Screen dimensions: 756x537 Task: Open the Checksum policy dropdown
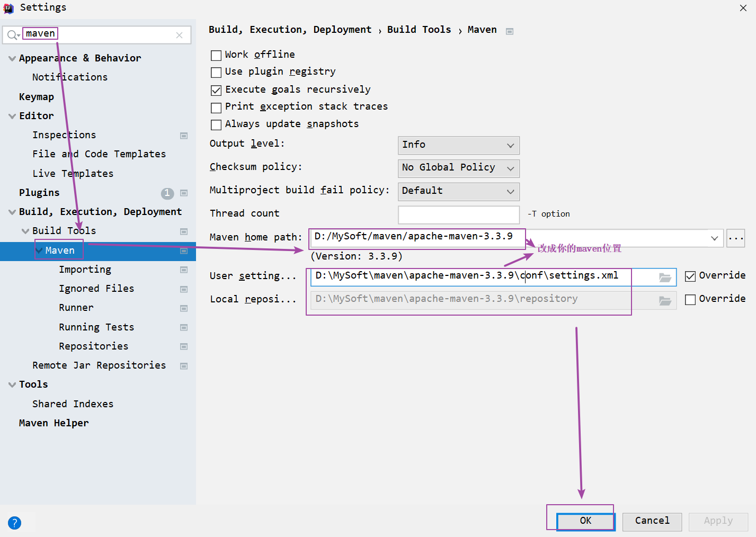(459, 168)
